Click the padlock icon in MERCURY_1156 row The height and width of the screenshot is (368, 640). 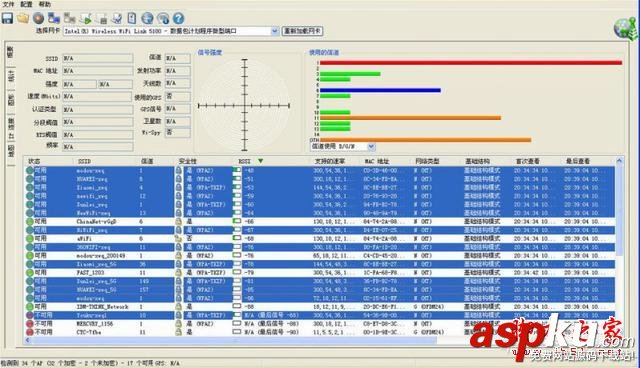178,324
